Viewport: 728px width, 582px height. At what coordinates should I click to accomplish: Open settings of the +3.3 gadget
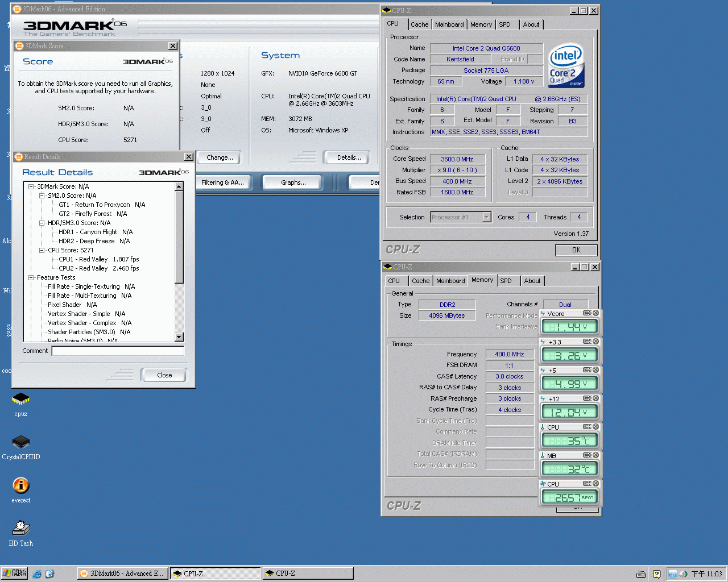[x=587, y=342]
